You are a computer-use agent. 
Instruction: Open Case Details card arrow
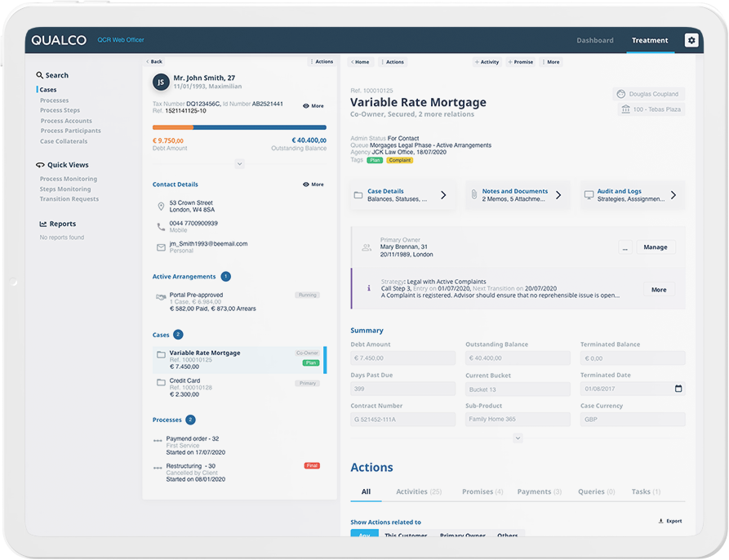[x=443, y=195]
